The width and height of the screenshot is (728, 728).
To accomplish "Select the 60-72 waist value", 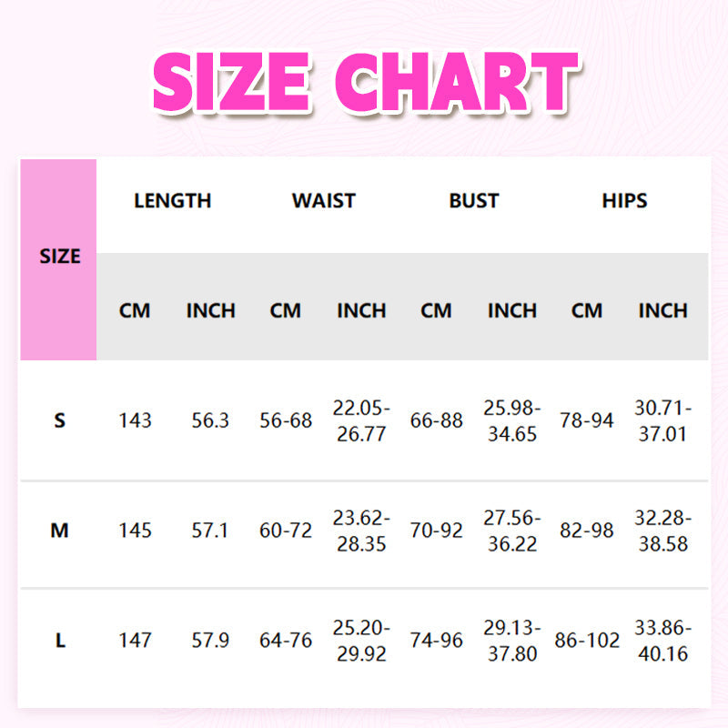I will pyautogui.click(x=286, y=531).
